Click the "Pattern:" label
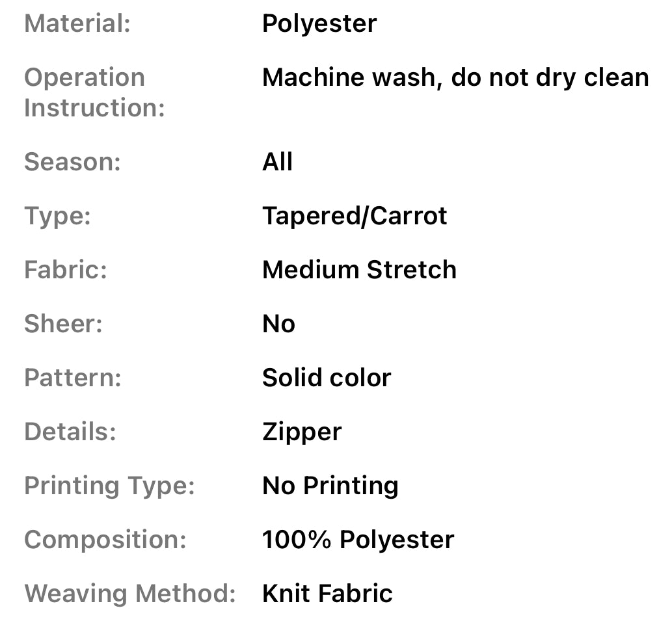This screenshot has width=672, height=621. coord(72,378)
